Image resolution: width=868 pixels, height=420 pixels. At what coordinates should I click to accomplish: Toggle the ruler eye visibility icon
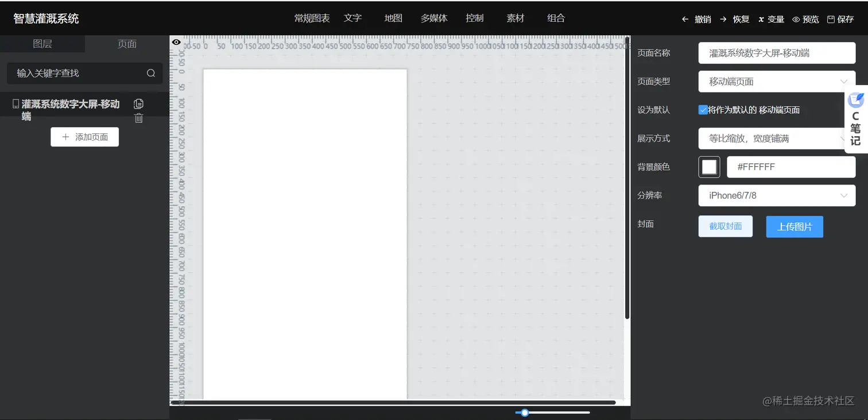click(176, 42)
